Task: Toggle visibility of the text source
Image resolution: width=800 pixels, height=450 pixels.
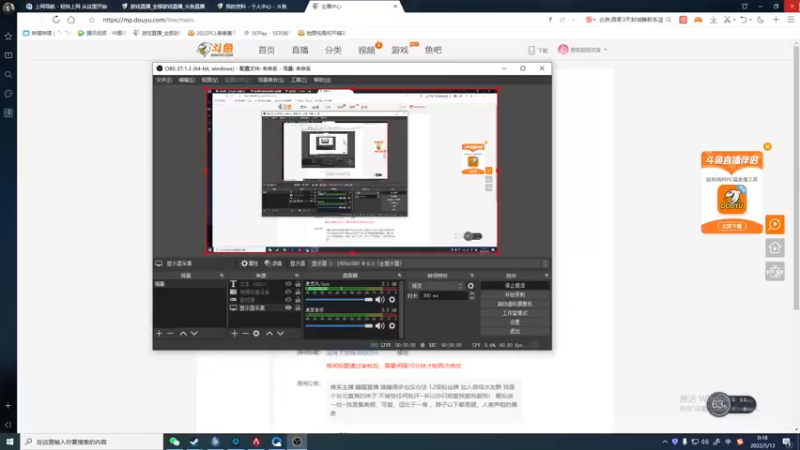Action: pyautogui.click(x=288, y=284)
